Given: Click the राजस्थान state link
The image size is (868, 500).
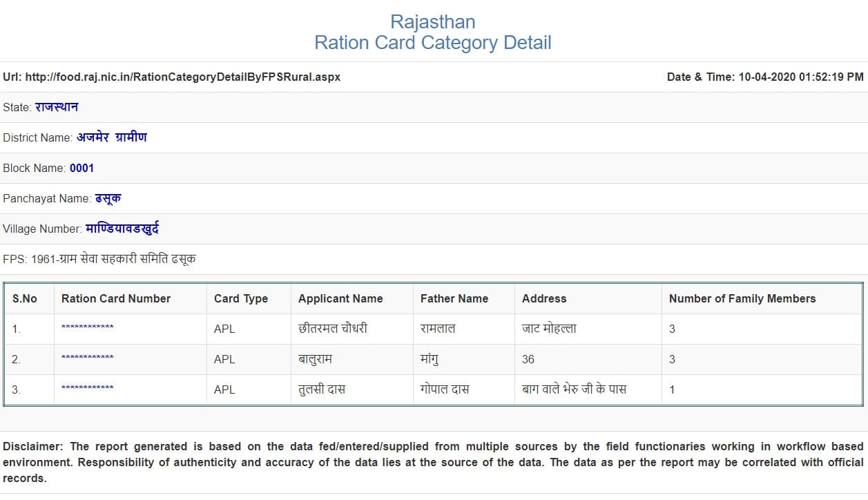Looking at the screenshot, I should click(57, 106).
